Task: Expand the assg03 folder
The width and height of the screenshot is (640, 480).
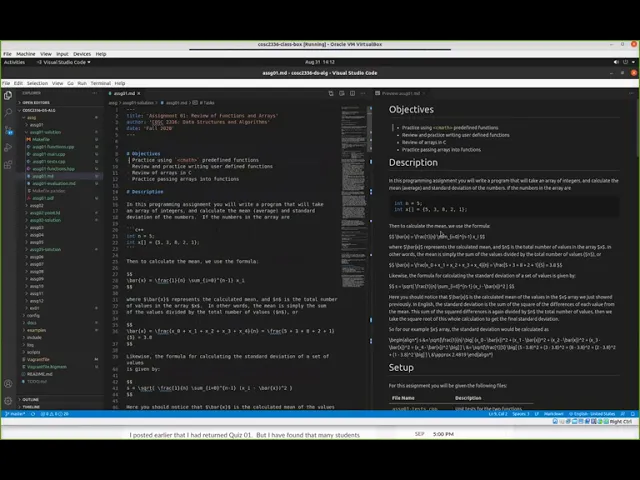Action: [36, 228]
